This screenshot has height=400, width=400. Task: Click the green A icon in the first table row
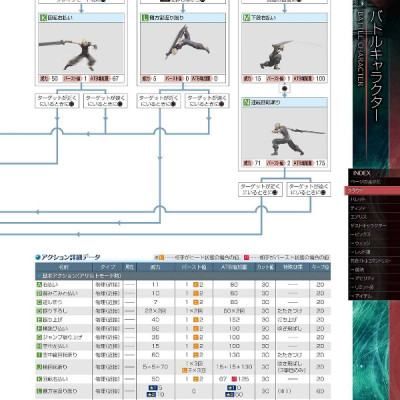tap(39, 285)
